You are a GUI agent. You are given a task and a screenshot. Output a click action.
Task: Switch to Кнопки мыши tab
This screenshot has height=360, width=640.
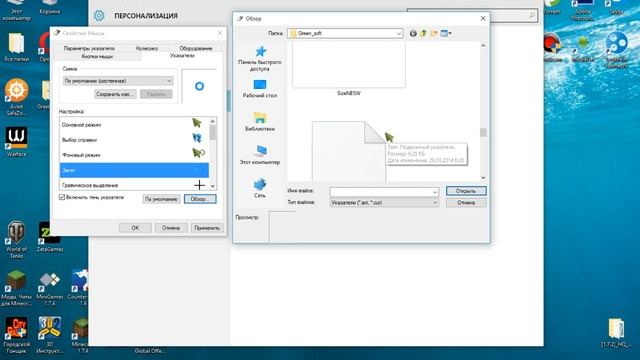(97, 56)
